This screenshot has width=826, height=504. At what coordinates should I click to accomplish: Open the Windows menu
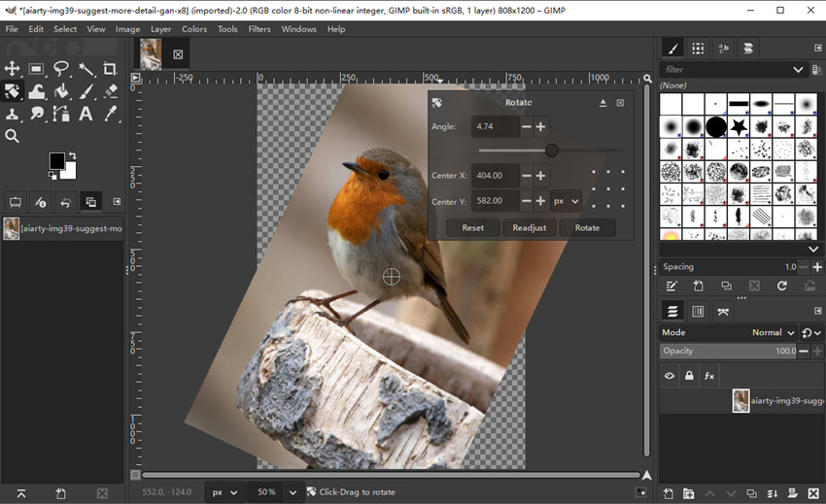(298, 29)
